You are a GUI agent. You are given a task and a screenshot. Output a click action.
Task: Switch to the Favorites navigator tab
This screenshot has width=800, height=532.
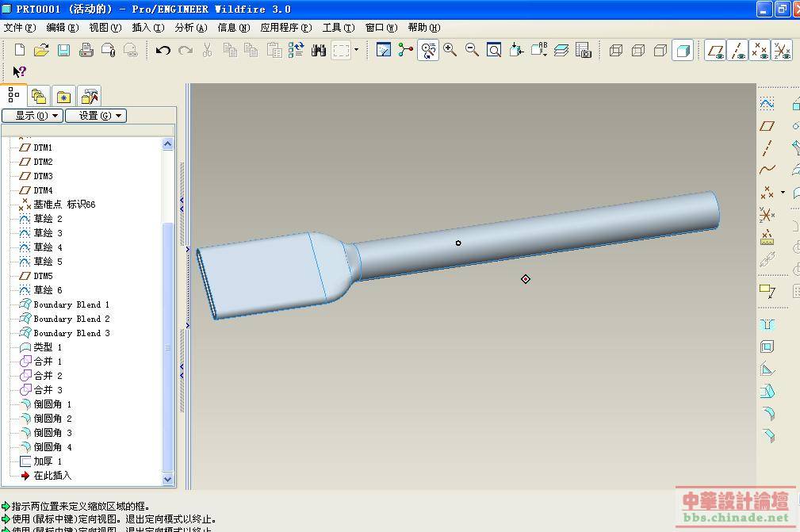[63, 96]
